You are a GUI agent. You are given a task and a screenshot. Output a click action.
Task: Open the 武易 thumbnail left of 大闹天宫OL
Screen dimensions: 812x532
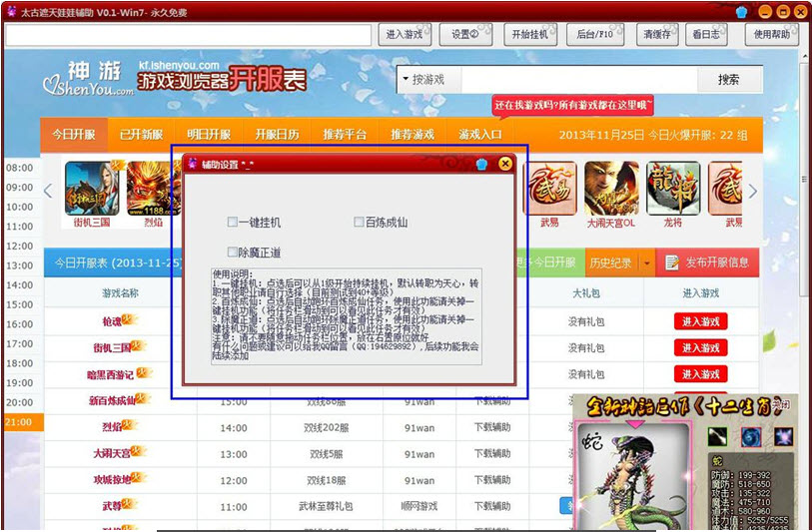pos(549,189)
